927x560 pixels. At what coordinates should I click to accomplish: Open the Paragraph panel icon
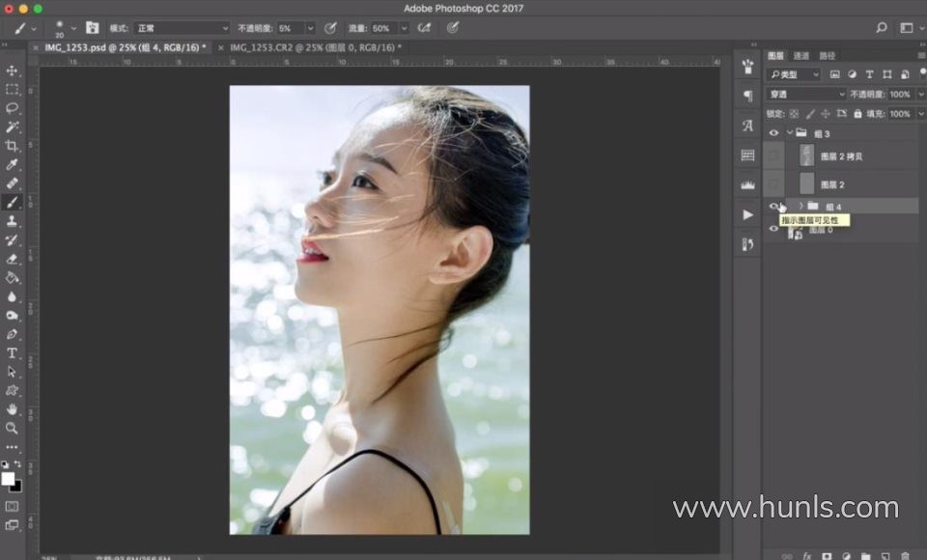tap(747, 96)
